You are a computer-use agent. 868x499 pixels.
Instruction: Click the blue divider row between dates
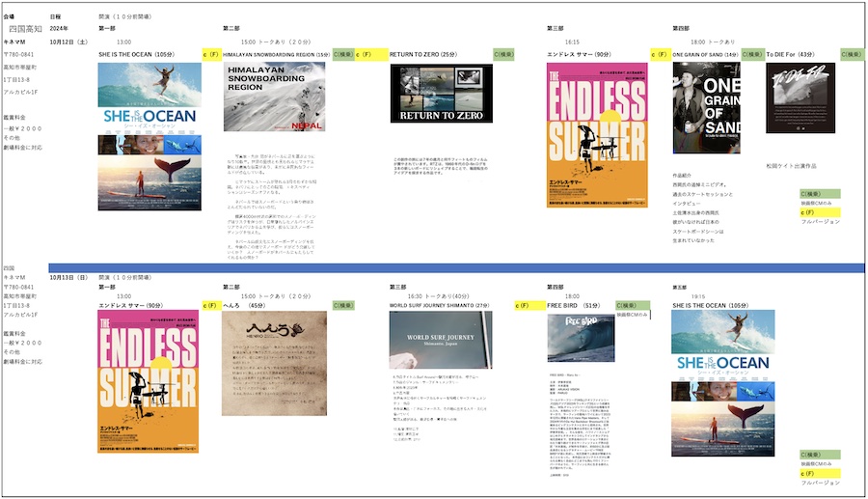434,267
